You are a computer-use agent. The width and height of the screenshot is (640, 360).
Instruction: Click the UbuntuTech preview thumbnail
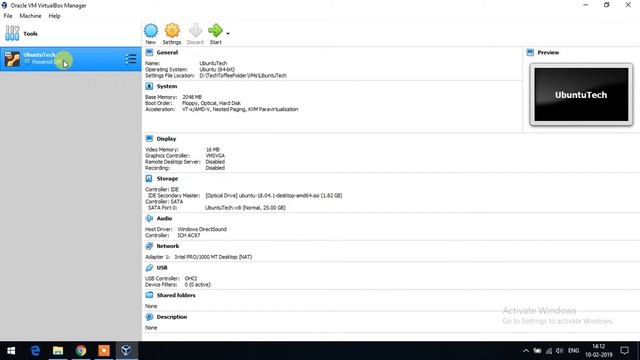[x=581, y=95]
